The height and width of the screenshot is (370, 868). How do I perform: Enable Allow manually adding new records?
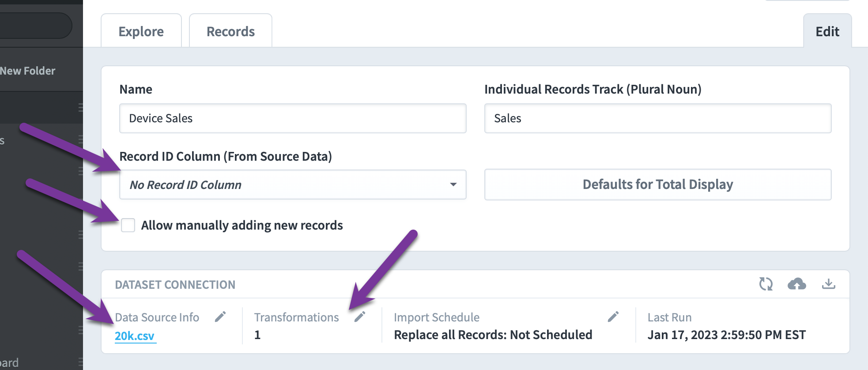pos(128,225)
